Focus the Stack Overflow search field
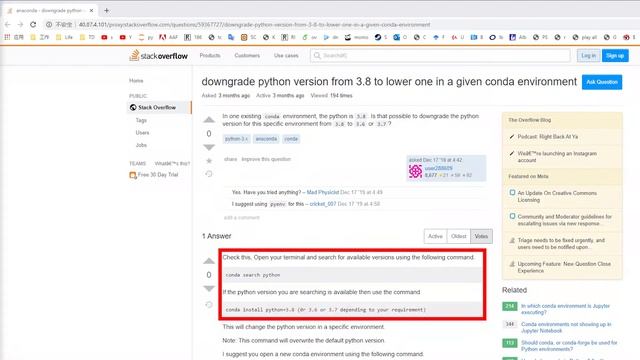The height and width of the screenshot is (360, 640). [x=440, y=56]
